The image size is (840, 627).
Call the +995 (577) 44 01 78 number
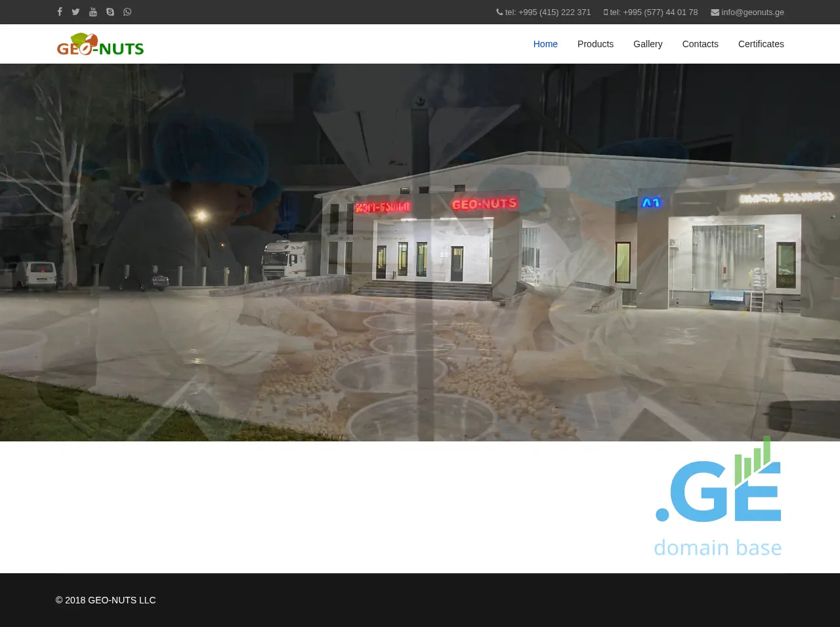tap(654, 12)
